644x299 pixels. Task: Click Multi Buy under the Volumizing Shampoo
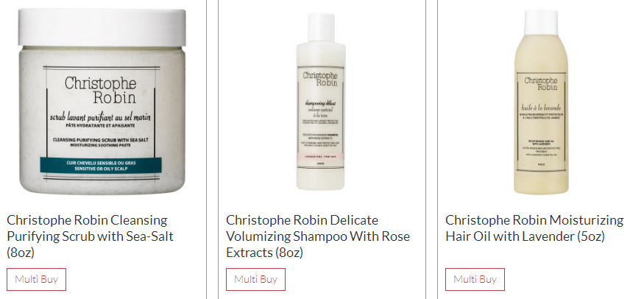pos(256,279)
